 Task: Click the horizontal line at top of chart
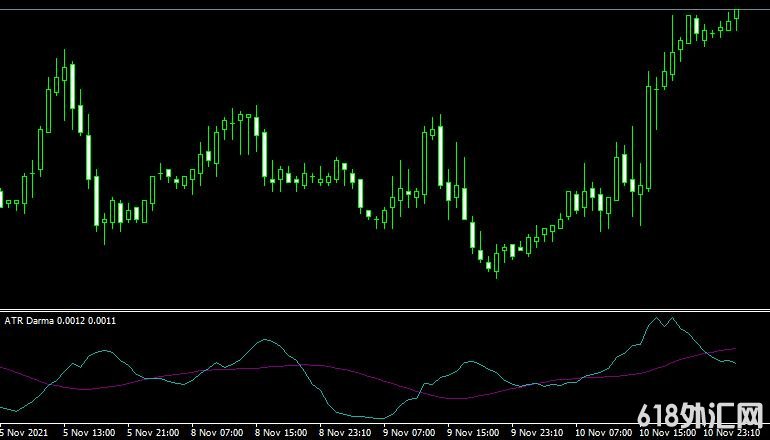(x=385, y=10)
